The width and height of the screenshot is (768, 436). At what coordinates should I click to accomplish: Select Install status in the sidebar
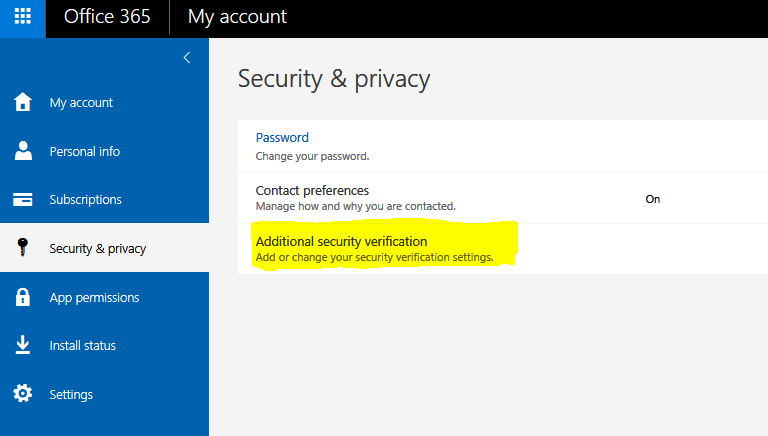82,345
